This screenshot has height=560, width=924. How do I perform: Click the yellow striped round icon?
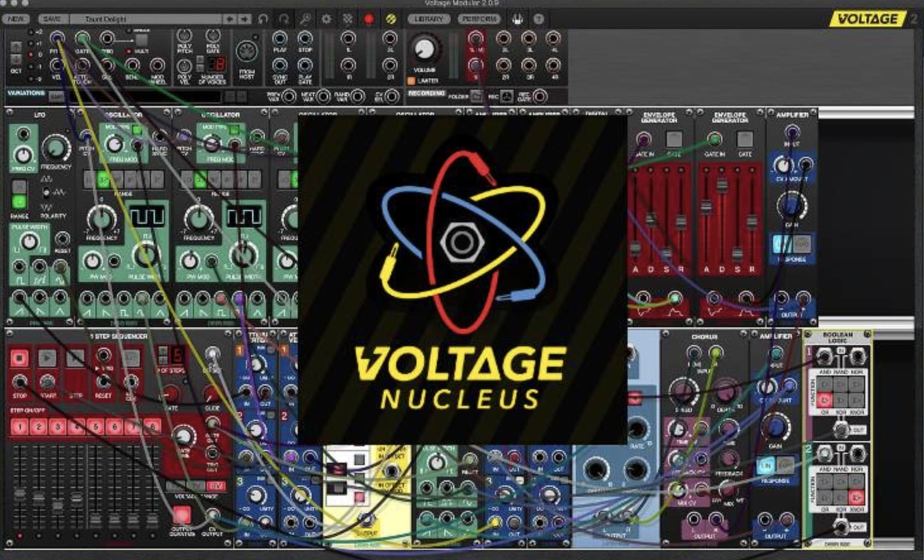pyautogui.click(x=391, y=19)
